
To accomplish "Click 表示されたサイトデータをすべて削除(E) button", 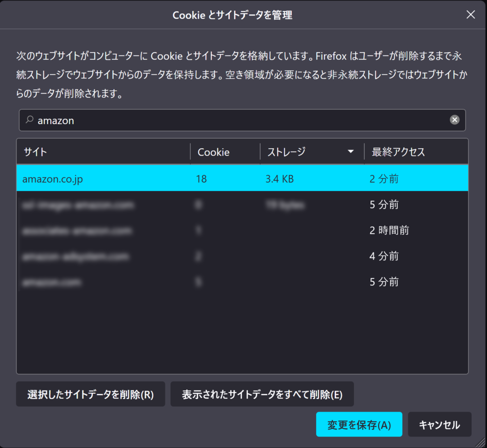I will (262, 394).
